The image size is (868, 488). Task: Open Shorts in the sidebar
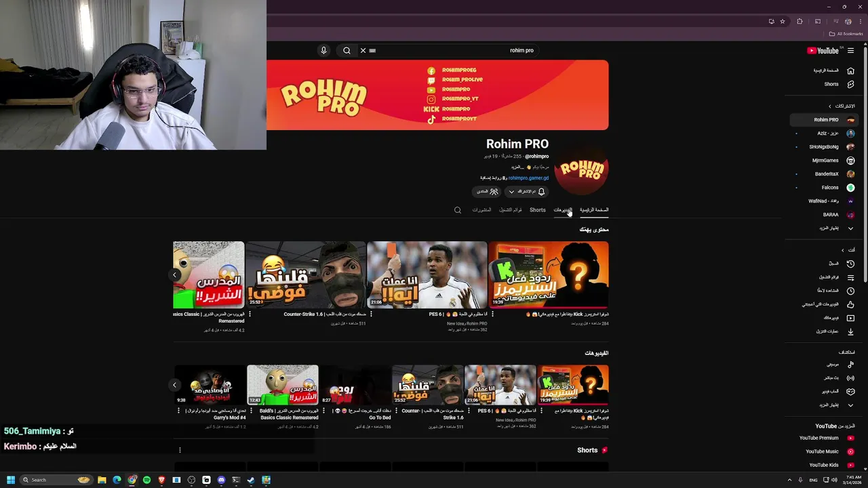(823, 84)
